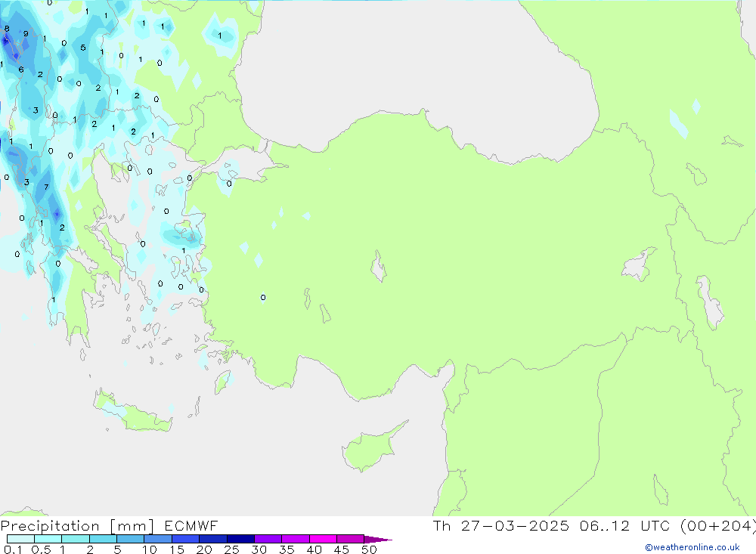
Task: Click the "Precipitation" title word
Action: 50,526
